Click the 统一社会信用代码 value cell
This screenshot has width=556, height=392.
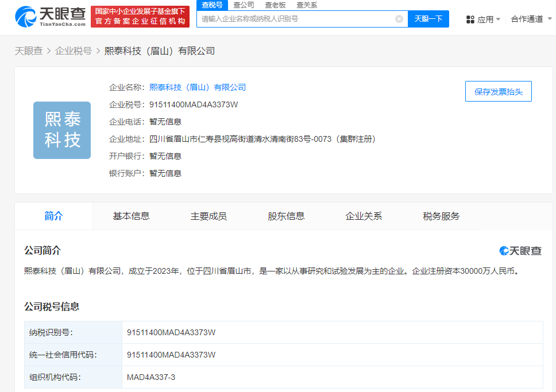click(332, 355)
